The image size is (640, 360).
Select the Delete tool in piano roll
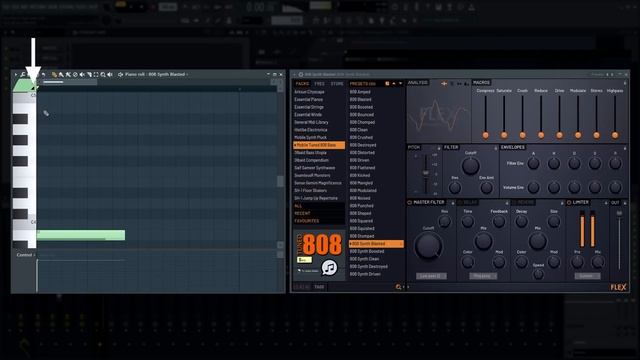[x=75, y=75]
